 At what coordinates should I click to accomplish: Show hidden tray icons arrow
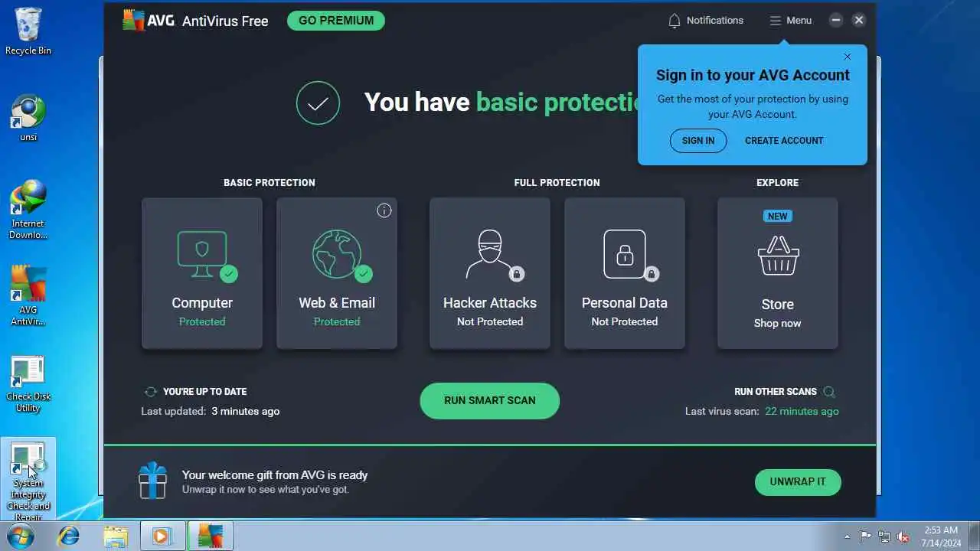pos(847,536)
